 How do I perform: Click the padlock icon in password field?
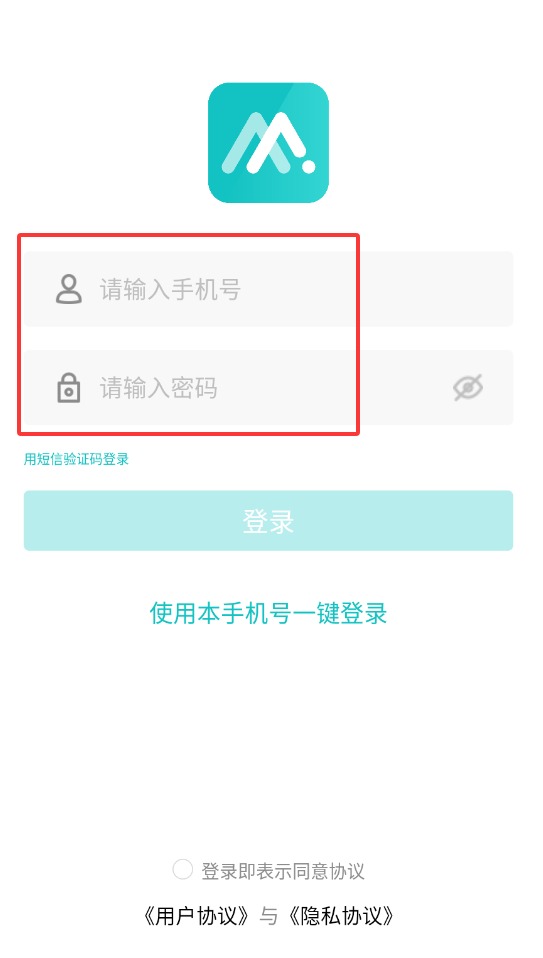pyautogui.click(x=68, y=387)
